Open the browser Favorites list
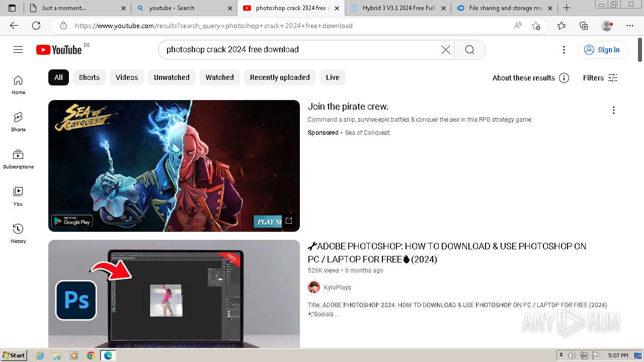 [561, 26]
